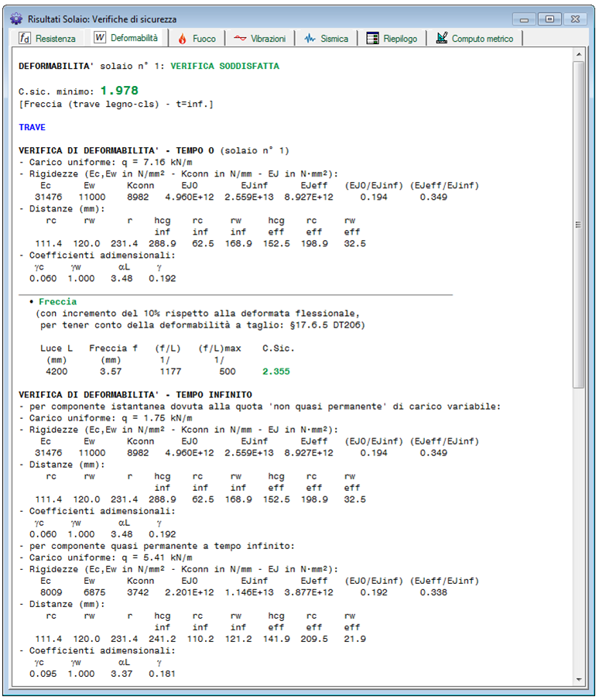Open the Resistenza tab via its fd icon
599x700 pixels.
(x=25, y=38)
